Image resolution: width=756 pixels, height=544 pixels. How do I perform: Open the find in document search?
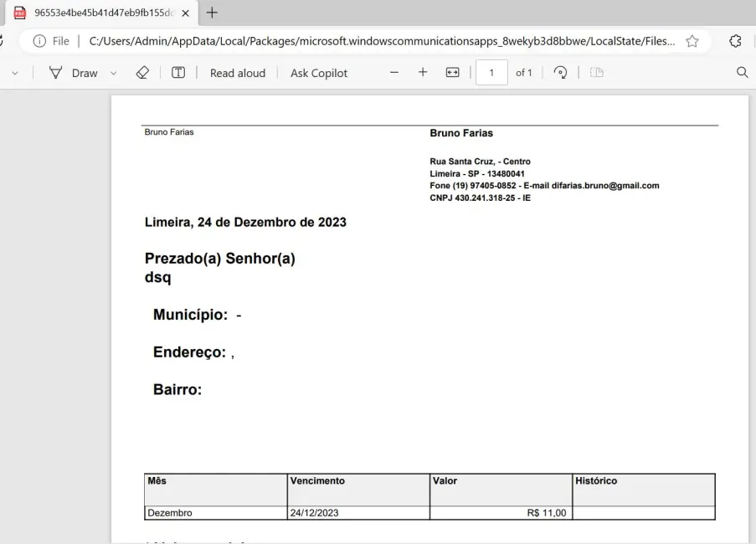(742, 72)
